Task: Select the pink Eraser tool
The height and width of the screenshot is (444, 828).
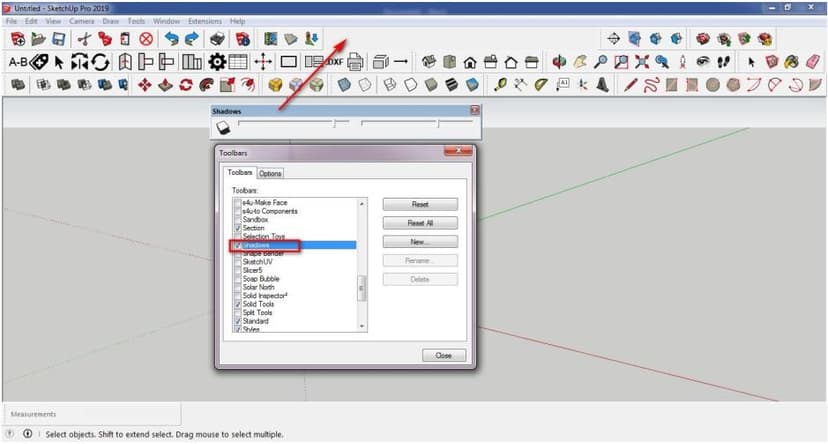Action: click(813, 62)
